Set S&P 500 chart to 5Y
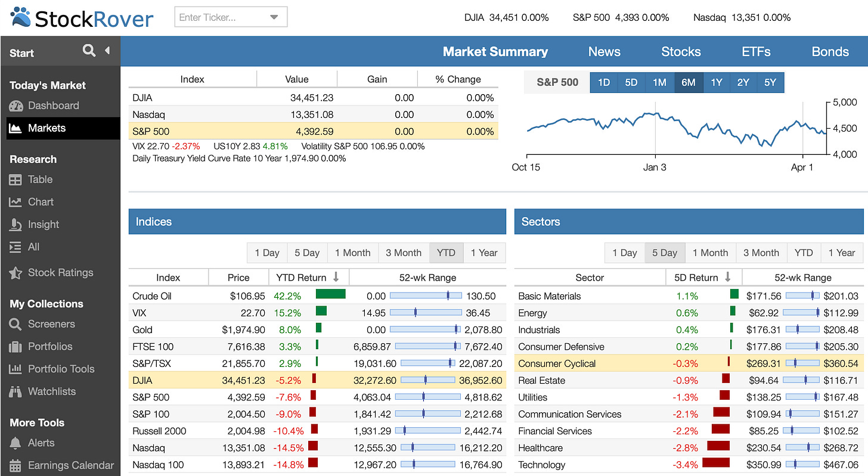This screenshot has height=476, width=868. click(770, 82)
